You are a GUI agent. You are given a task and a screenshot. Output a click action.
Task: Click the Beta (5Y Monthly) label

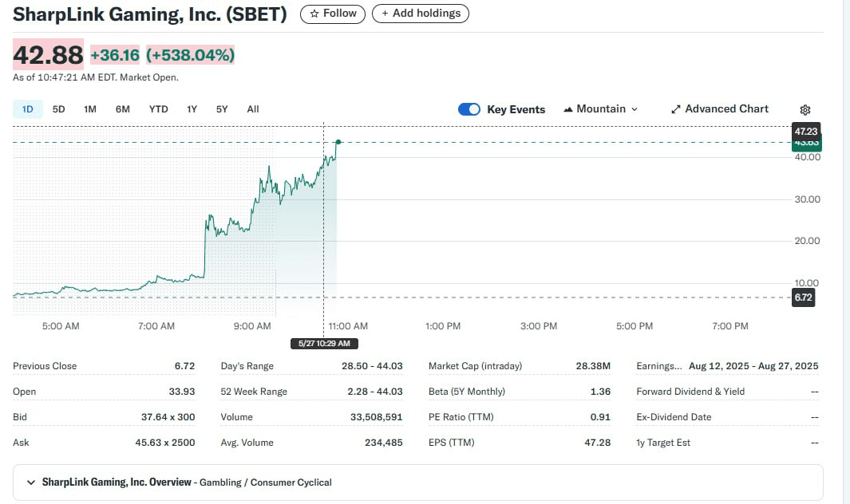467,392
